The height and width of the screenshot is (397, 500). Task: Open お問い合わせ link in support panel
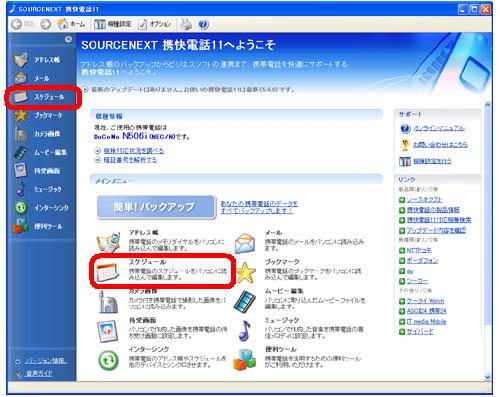[x=440, y=145]
